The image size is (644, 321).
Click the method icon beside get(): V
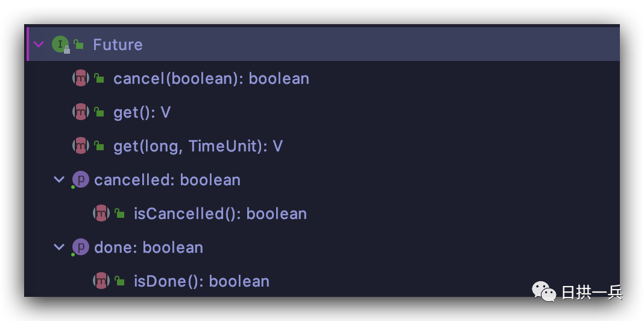(x=81, y=112)
